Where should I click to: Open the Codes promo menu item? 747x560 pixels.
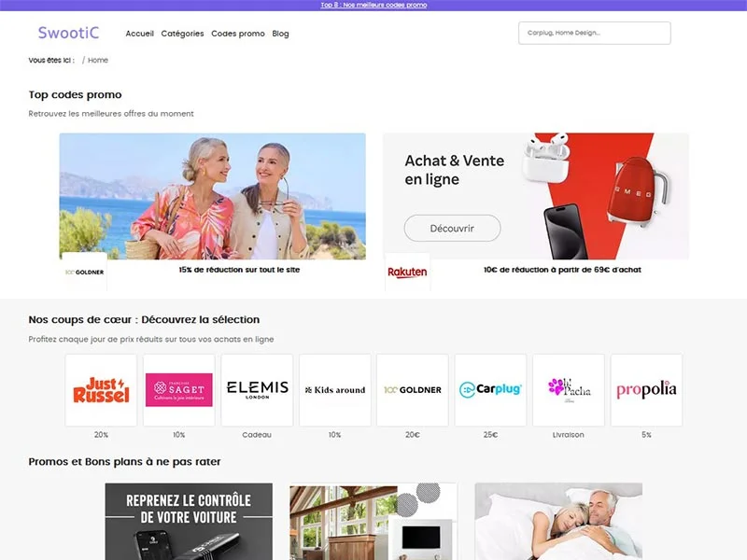click(238, 34)
